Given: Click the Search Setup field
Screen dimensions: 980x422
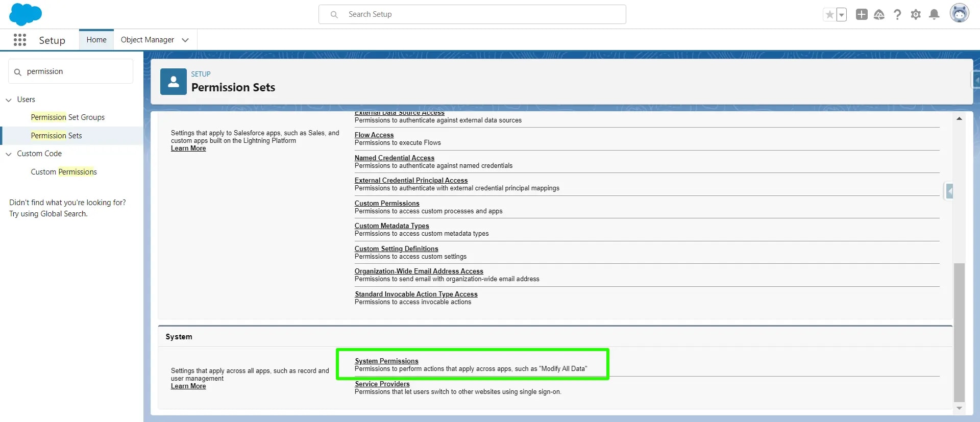Looking at the screenshot, I should [x=472, y=14].
